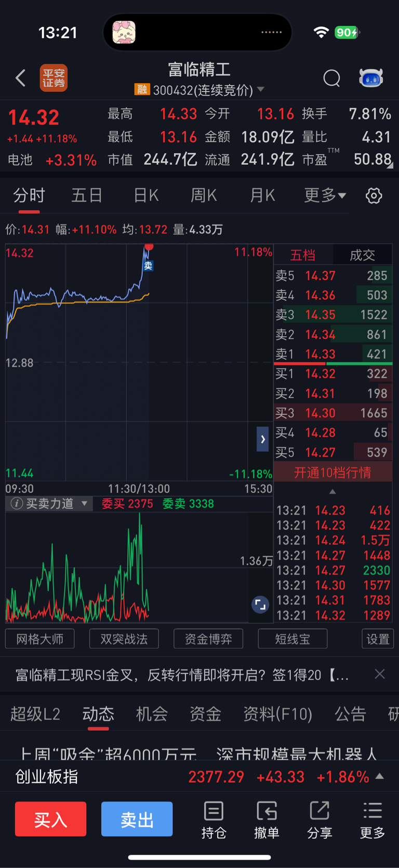The width and height of the screenshot is (399, 868).
Task: Open the 机会 tab
Action: [x=152, y=714]
